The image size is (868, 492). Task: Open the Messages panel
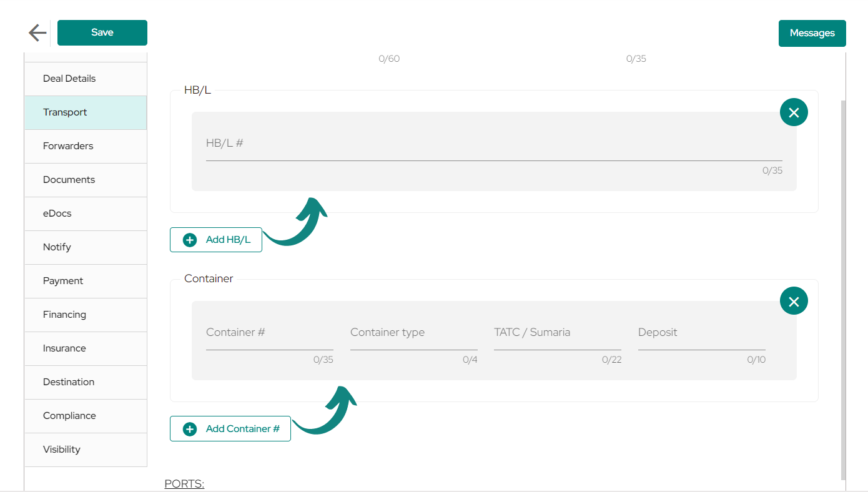[812, 33]
